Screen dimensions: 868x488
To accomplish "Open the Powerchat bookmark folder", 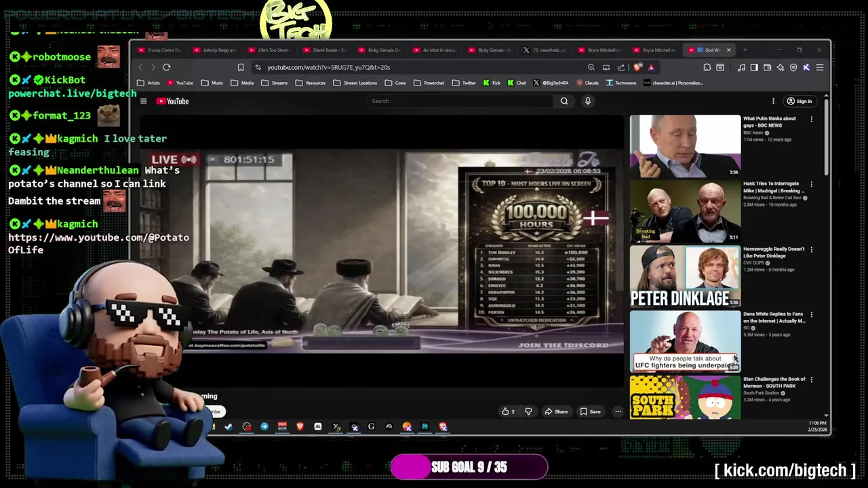I will coord(429,83).
